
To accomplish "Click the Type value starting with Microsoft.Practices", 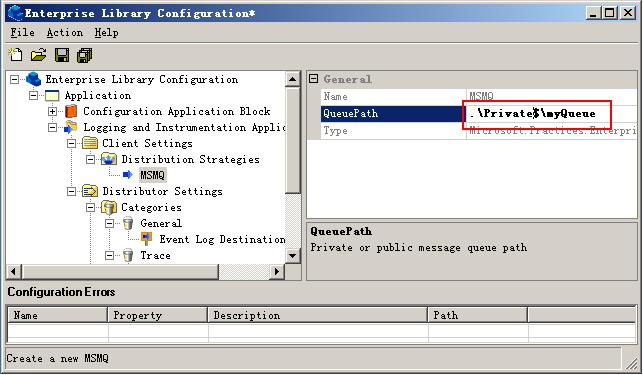I will pyautogui.click(x=552, y=131).
